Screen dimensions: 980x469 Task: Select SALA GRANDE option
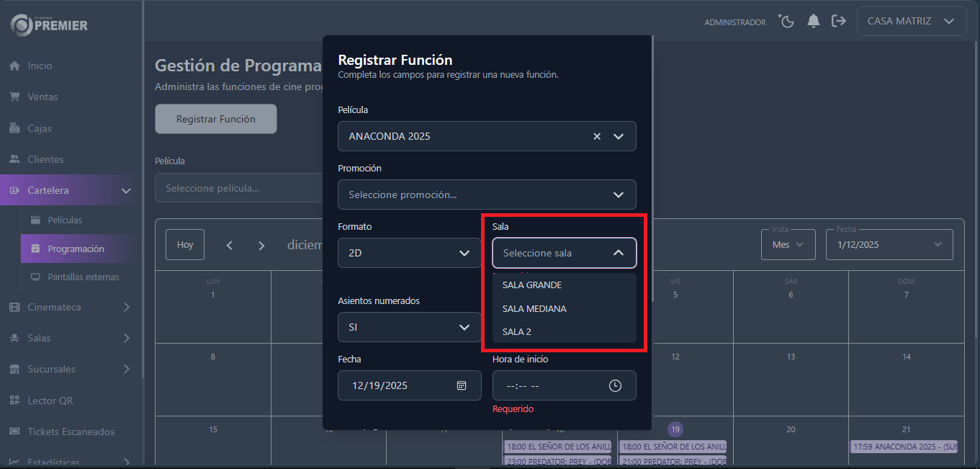click(532, 285)
